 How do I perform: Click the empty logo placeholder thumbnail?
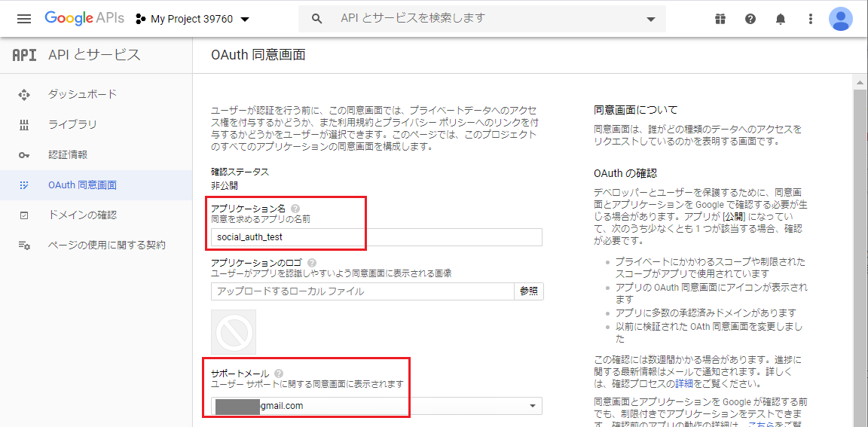(234, 332)
